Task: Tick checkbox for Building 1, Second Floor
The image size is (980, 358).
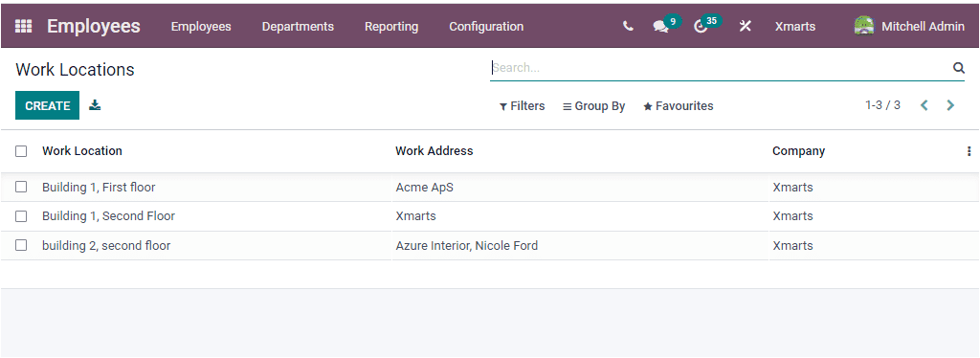Action: 21,216
